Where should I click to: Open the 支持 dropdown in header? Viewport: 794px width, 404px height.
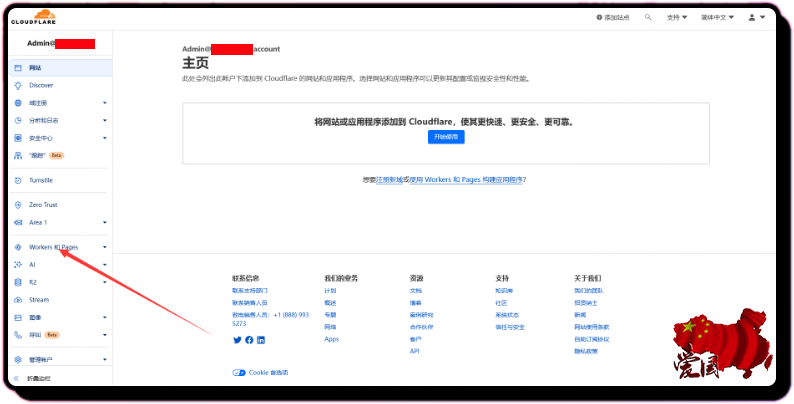[x=679, y=18]
